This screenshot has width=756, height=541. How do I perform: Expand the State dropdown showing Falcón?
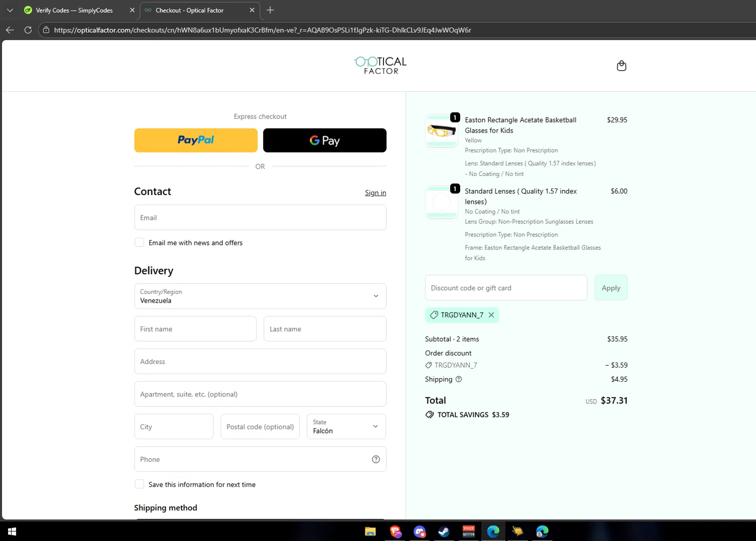click(346, 427)
